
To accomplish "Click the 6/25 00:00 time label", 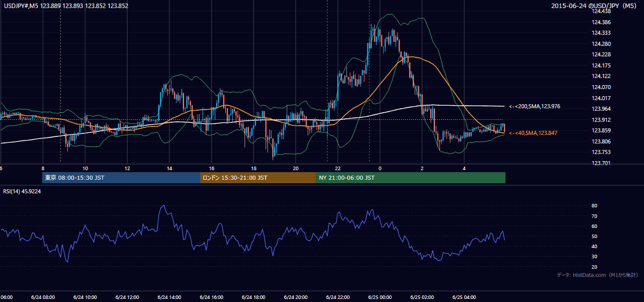I will [380, 297].
